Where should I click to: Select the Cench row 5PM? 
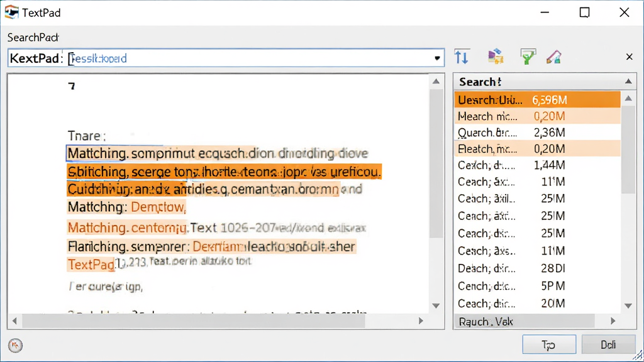pos(537,286)
